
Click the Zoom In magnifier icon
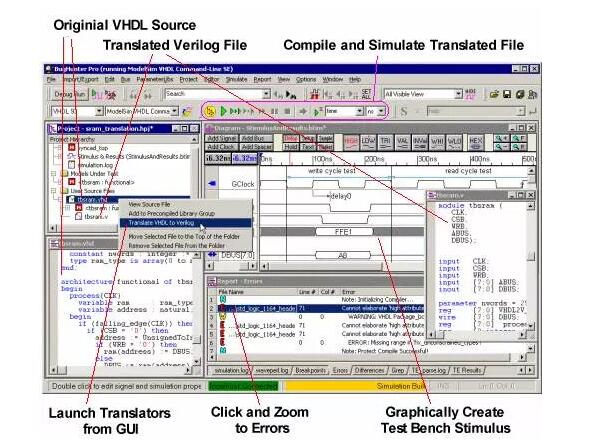pyautogui.click(x=502, y=138)
